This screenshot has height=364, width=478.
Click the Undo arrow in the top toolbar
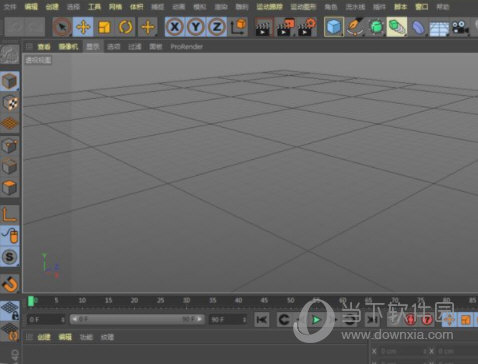point(15,27)
